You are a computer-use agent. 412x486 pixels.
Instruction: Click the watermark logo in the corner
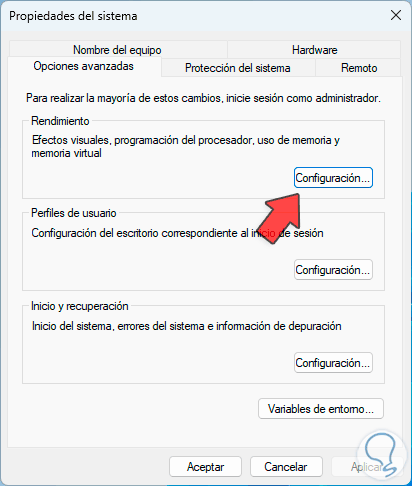click(382, 453)
